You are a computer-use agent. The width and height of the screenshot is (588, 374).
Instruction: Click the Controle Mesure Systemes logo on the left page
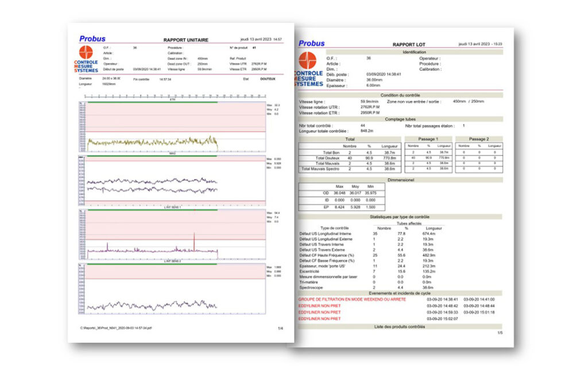pyautogui.click(x=86, y=60)
